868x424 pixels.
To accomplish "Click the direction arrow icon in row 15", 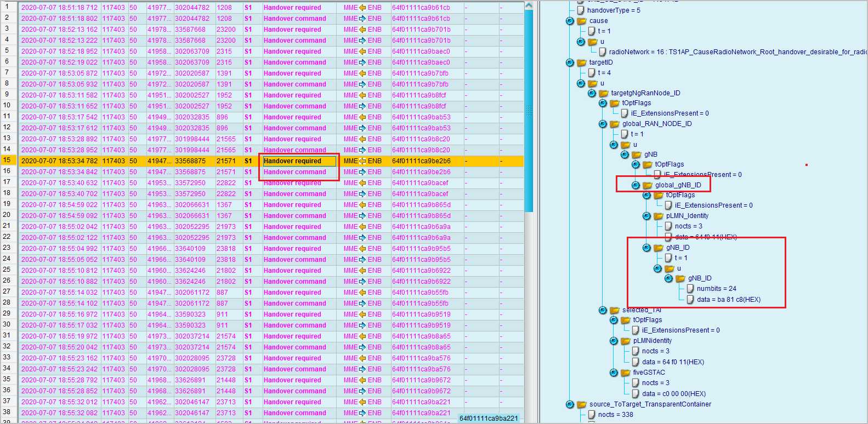I will click(x=362, y=161).
